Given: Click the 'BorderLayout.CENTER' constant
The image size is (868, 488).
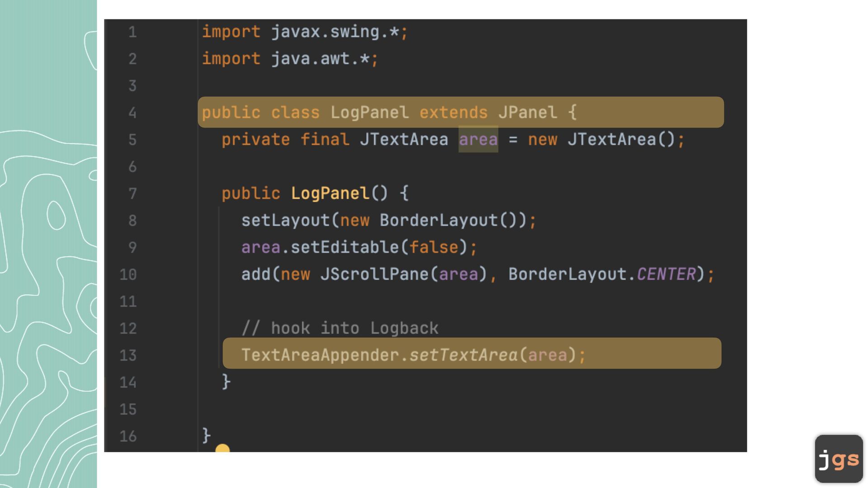Looking at the screenshot, I should (602, 274).
